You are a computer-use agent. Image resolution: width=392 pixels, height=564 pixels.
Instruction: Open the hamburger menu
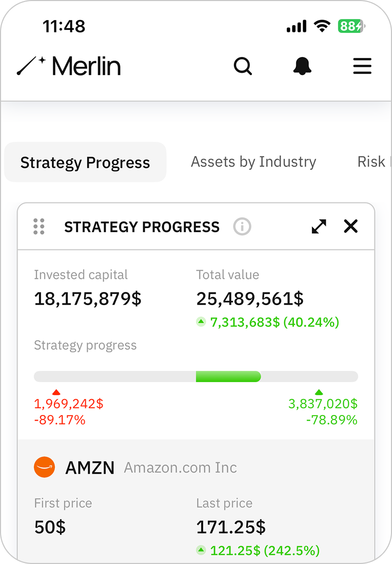[x=362, y=66]
